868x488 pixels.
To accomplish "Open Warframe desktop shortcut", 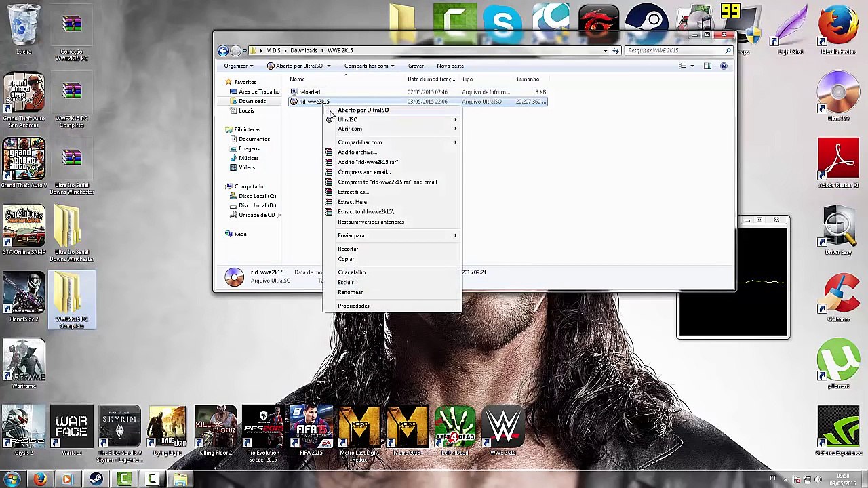I will pyautogui.click(x=24, y=365).
